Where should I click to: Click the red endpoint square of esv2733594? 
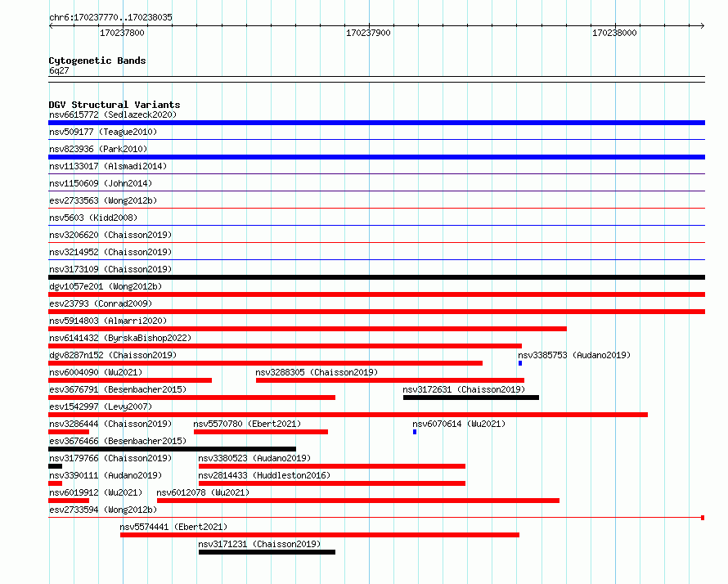point(703,518)
